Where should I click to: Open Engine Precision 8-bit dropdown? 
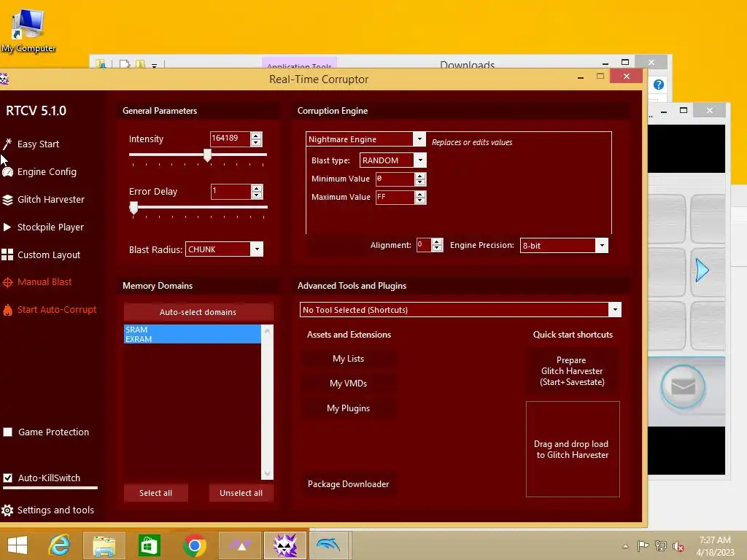tap(602, 245)
